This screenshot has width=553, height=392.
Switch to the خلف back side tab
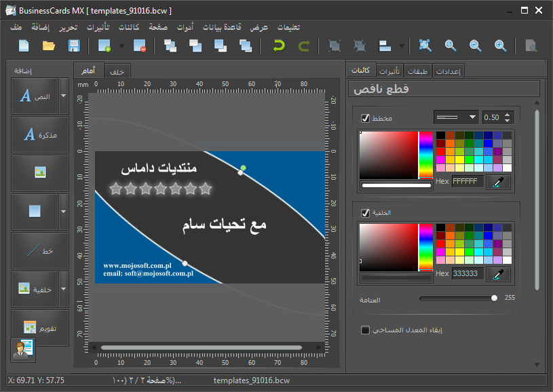117,72
